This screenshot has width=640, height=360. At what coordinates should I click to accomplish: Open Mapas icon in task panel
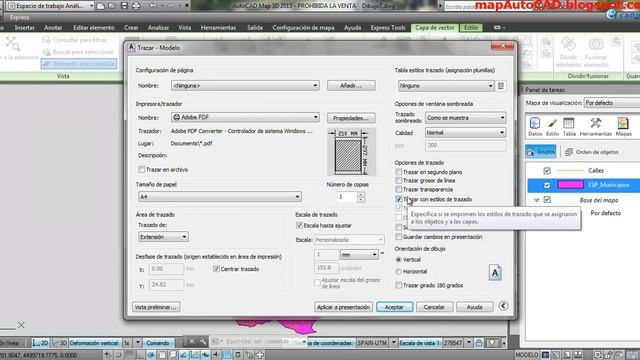point(623,127)
